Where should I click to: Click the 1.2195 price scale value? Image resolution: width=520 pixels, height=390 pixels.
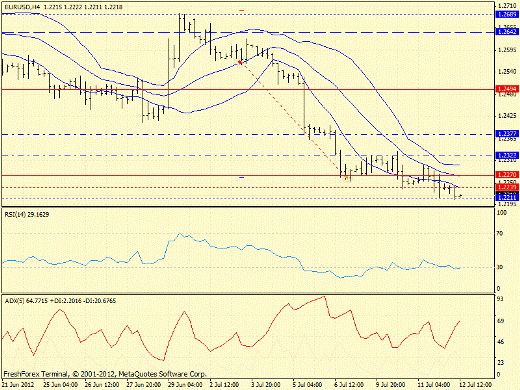[x=508, y=204]
